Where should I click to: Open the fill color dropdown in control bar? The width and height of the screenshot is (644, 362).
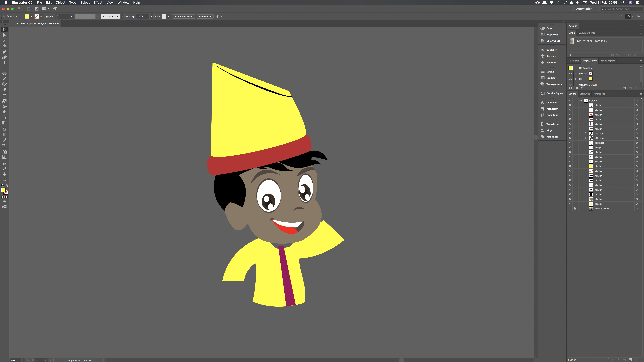point(31,17)
